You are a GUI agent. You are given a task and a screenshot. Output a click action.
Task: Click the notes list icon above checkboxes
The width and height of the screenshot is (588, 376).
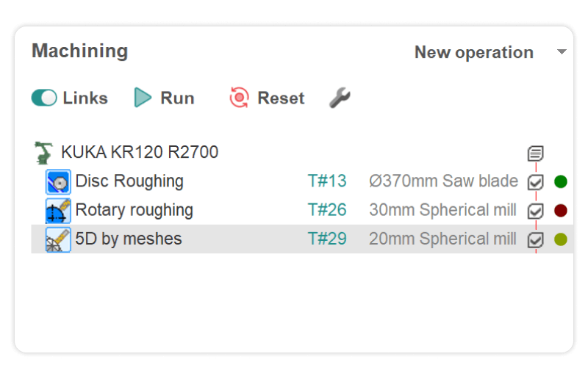536,153
